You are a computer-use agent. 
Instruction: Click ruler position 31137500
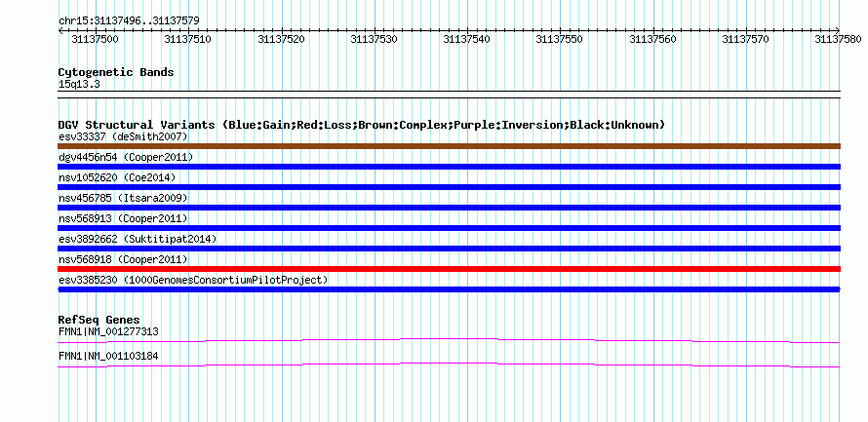pos(96,40)
